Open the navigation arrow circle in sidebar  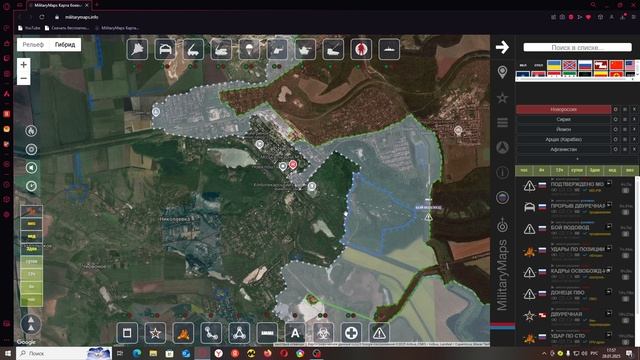click(502, 147)
